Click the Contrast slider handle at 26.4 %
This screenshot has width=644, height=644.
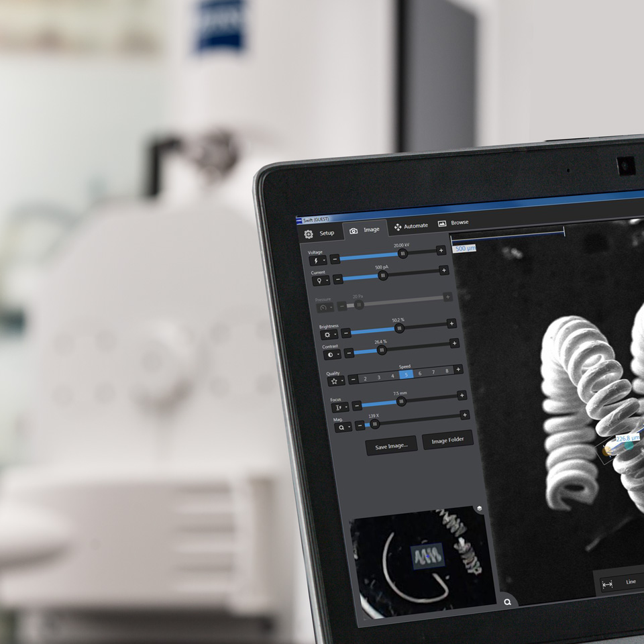(x=382, y=350)
